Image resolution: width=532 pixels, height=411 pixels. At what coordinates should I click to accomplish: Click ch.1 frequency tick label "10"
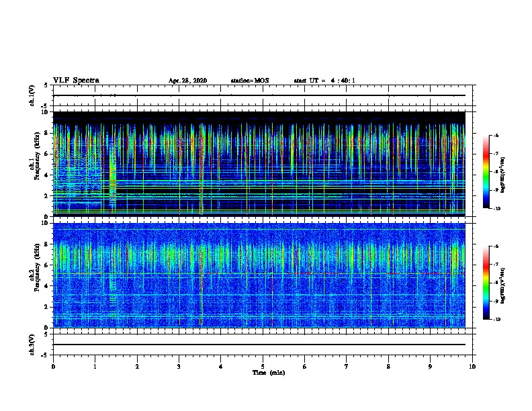coord(45,112)
